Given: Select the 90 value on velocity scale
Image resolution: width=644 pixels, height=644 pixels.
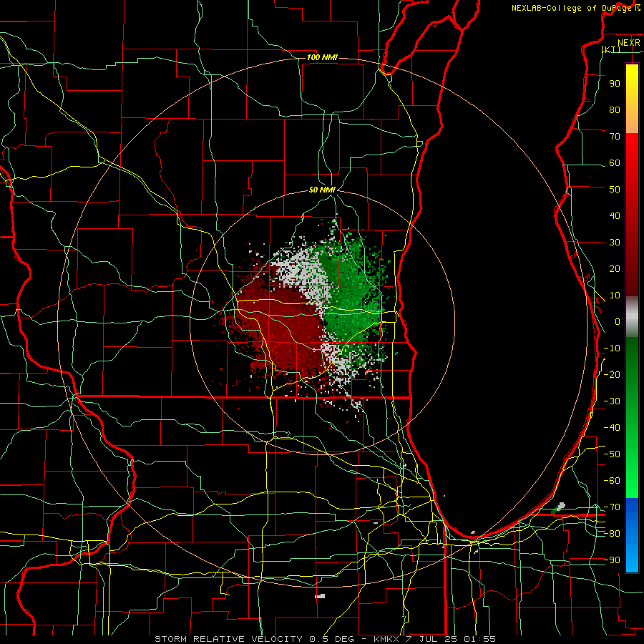Looking at the screenshot, I should (615, 84).
